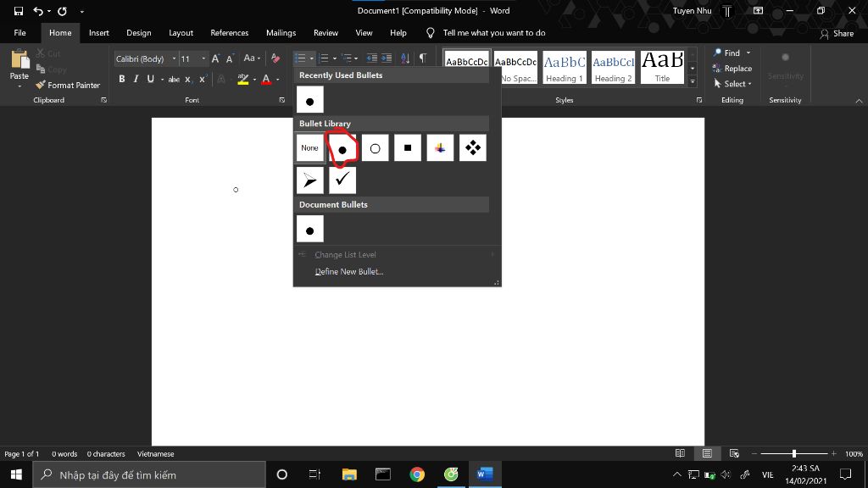Open the font size 11 box

pos(193,58)
